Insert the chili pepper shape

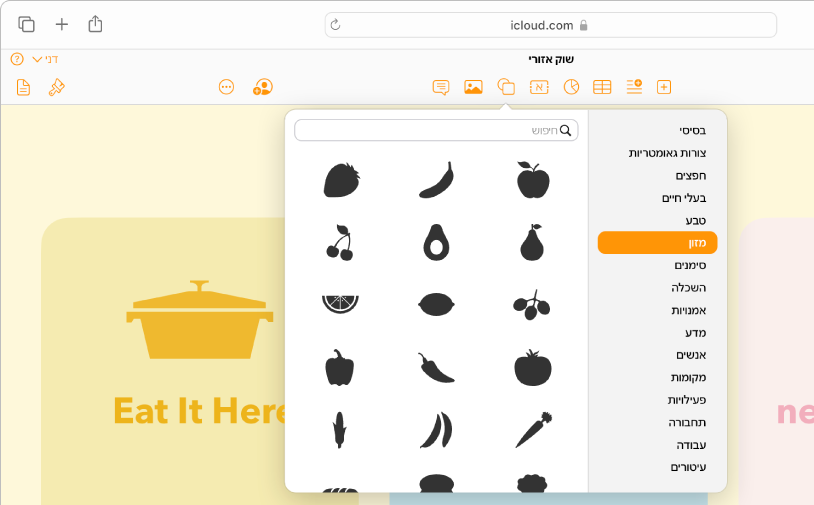[436, 367]
